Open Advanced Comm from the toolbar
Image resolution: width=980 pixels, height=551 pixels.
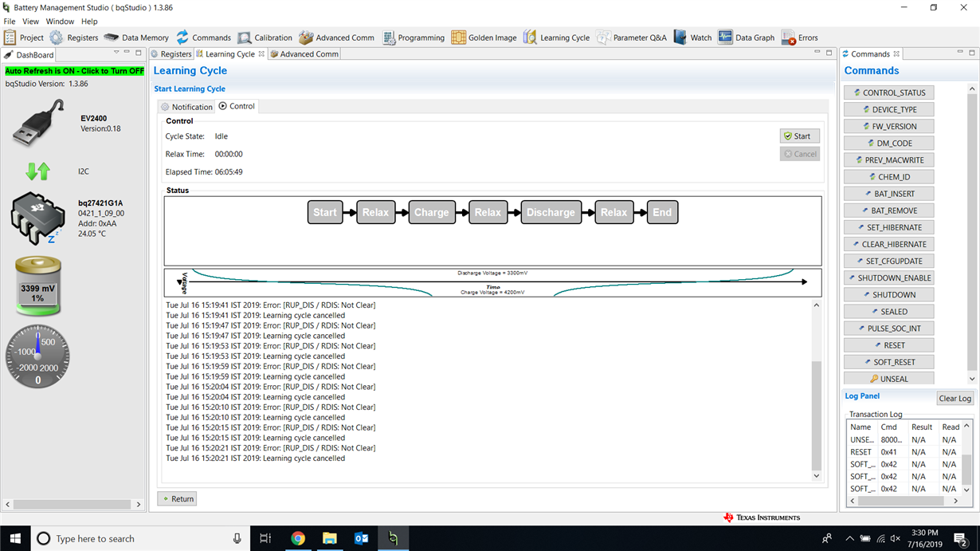click(337, 37)
